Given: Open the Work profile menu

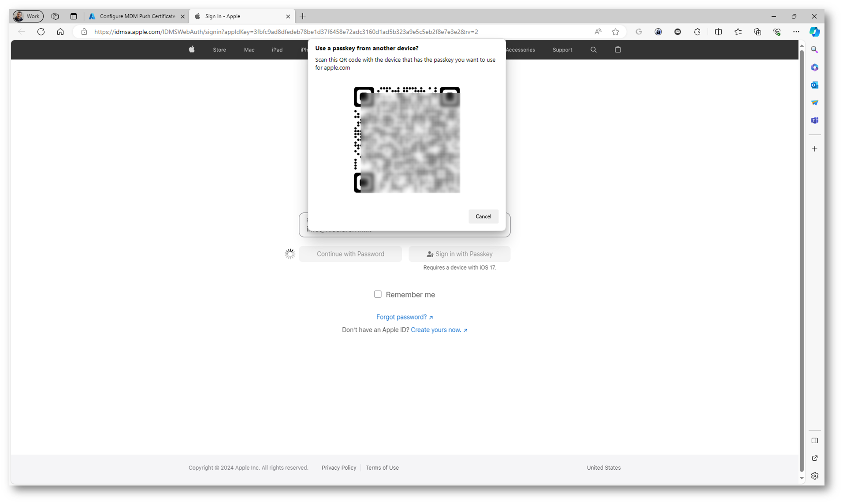Looking at the screenshot, I should click(x=28, y=16).
